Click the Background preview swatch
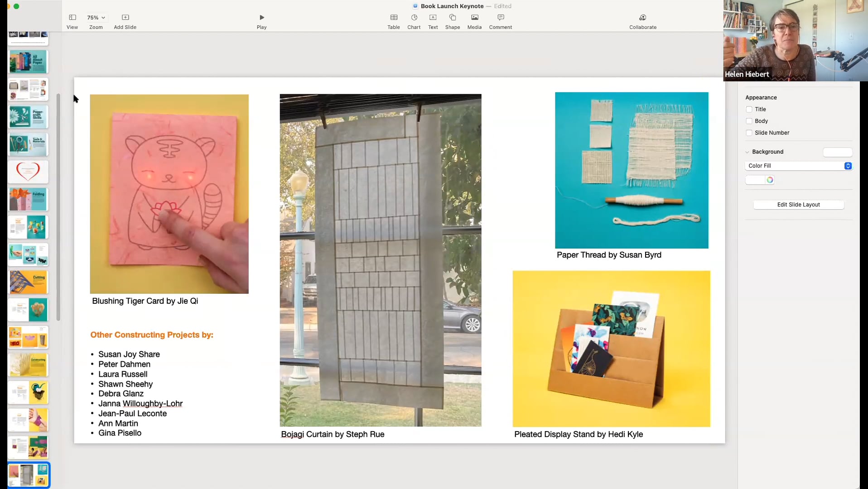868x489 pixels. coord(838,152)
